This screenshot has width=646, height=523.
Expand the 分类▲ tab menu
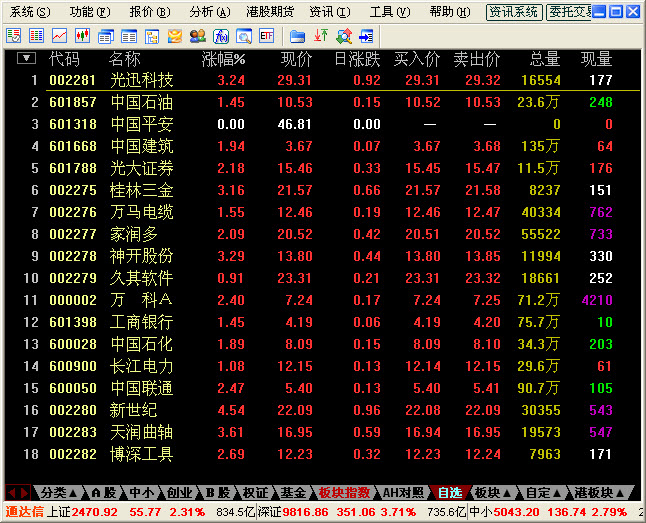[x=59, y=493]
